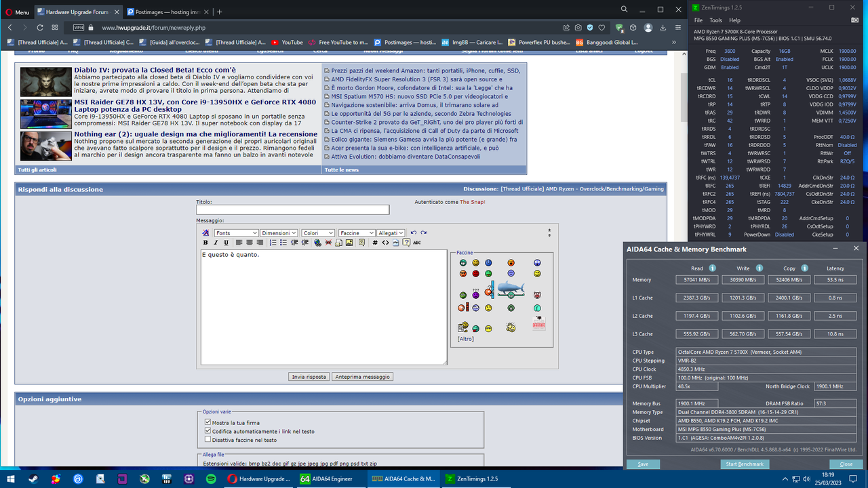Open the YouTube bookmark in bookmarks bar
Image resolution: width=868 pixels, height=488 pixels.
(287, 42)
